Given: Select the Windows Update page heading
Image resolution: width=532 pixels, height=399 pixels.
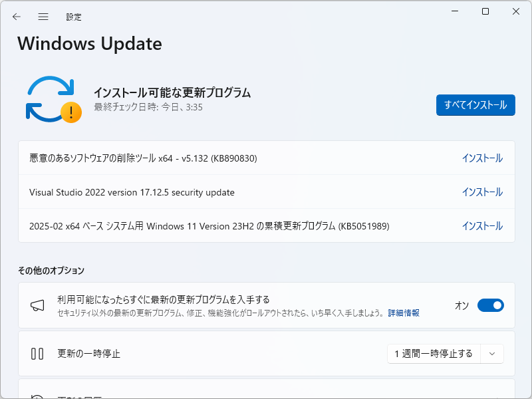Looking at the screenshot, I should point(89,44).
